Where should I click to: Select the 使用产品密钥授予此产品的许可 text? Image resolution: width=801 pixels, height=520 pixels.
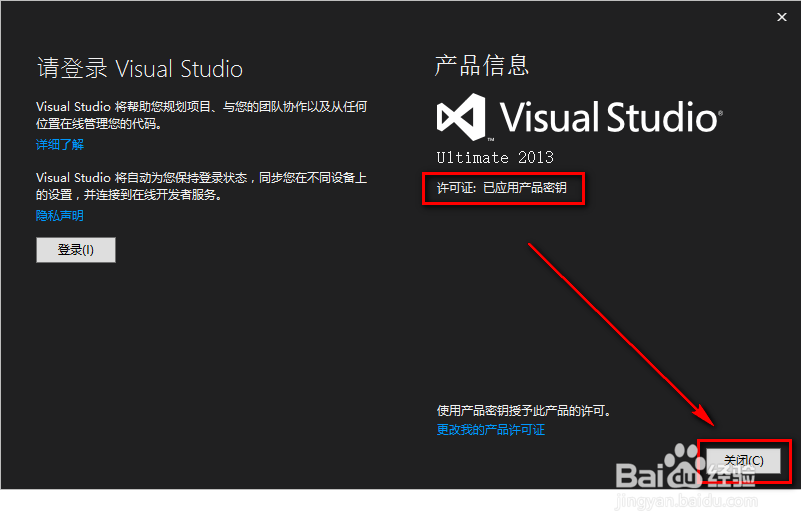tap(524, 411)
